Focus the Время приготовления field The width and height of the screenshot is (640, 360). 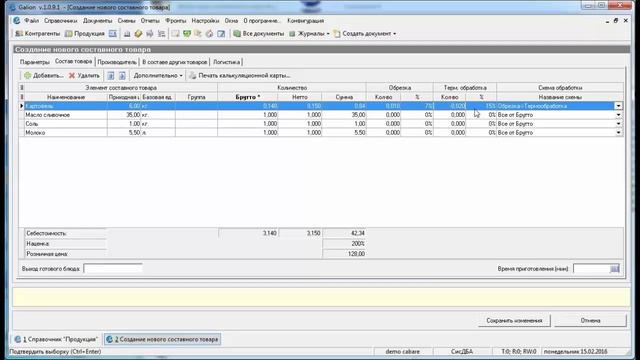(x=592, y=269)
